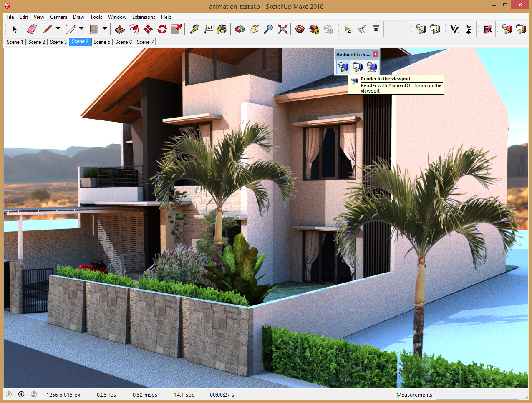Click the user sign-in status bar icon
The width and height of the screenshot is (532, 403).
coord(34,394)
